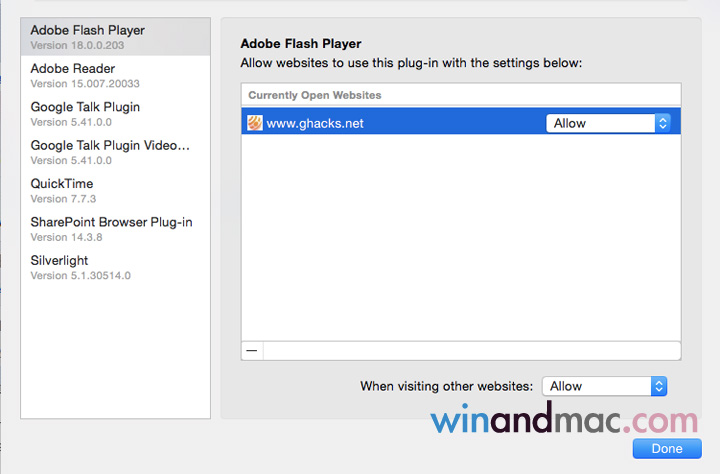Click the Adobe Flash Player heading on right

(x=301, y=44)
